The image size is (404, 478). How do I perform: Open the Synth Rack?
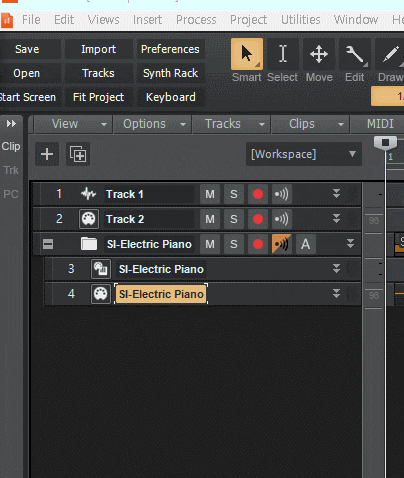coord(170,73)
